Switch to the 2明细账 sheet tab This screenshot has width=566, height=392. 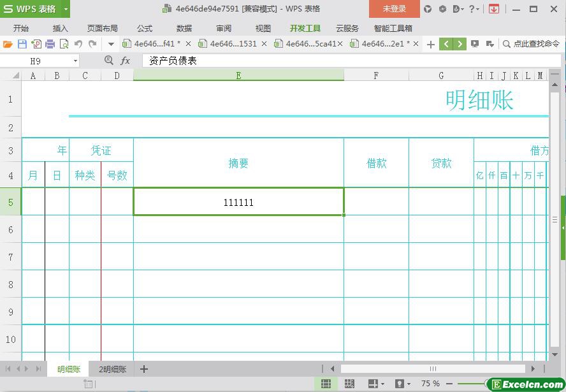[x=113, y=369]
